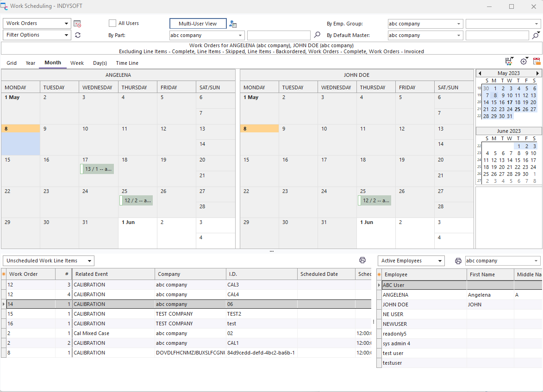
Task: Click the save layout icon above the calendar
Action: coord(509,61)
